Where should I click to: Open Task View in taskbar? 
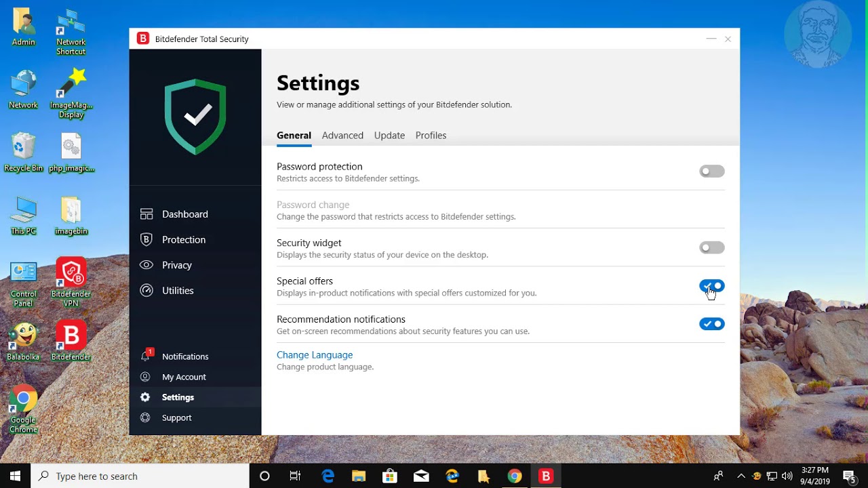295,476
